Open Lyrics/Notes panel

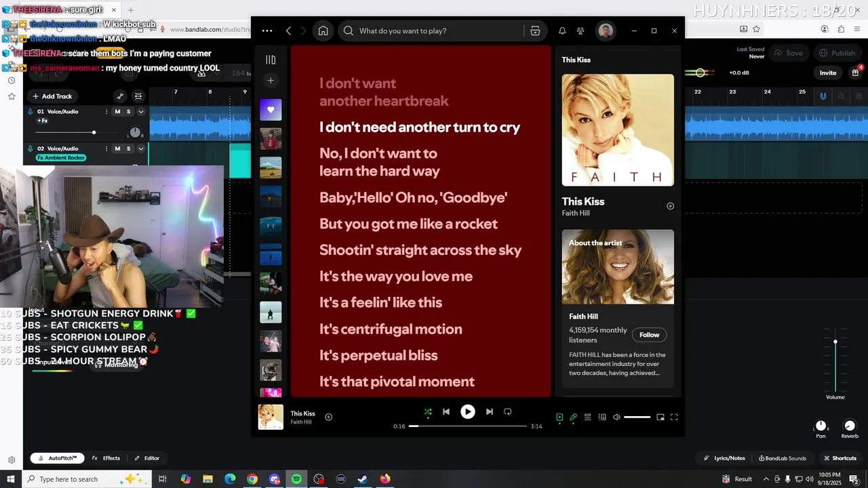pos(724,458)
